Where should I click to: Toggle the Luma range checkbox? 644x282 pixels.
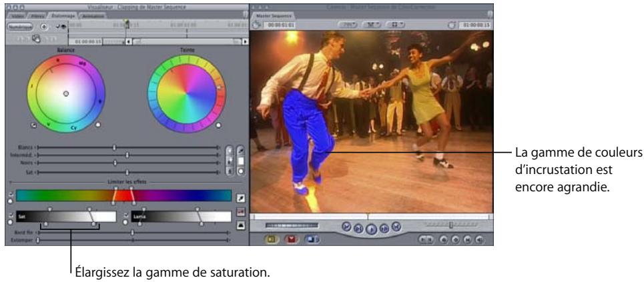[127, 214]
